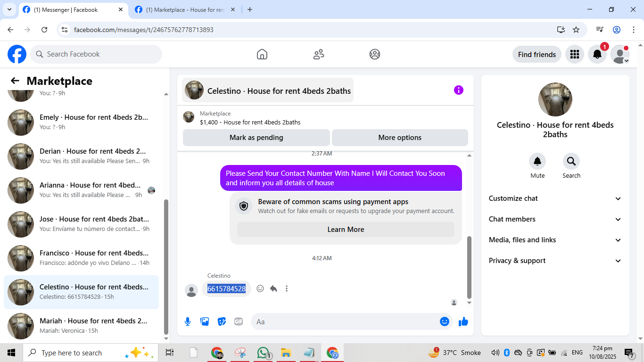The width and height of the screenshot is (644, 362).
Task: Expand the Privacy & support section
Action: pyautogui.click(x=555, y=261)
